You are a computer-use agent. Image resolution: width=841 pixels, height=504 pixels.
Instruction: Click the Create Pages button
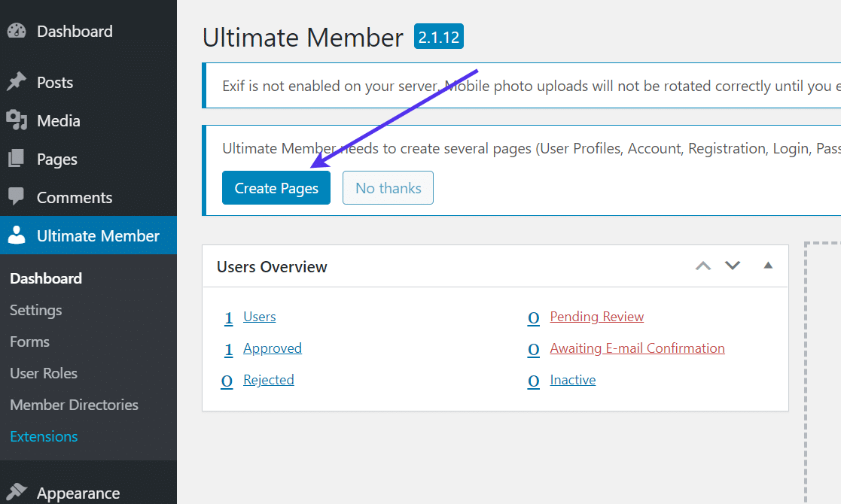[276, 187]
